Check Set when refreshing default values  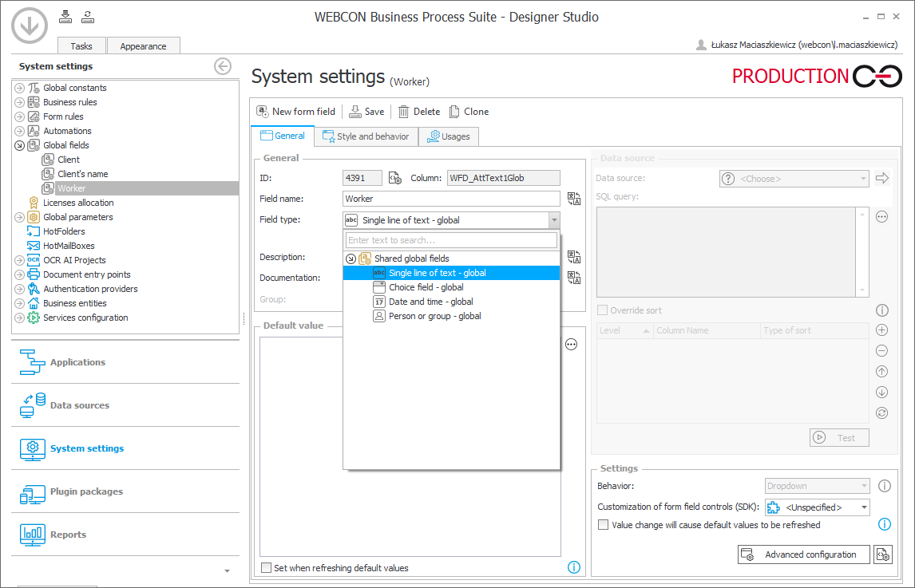click(267, 567)
